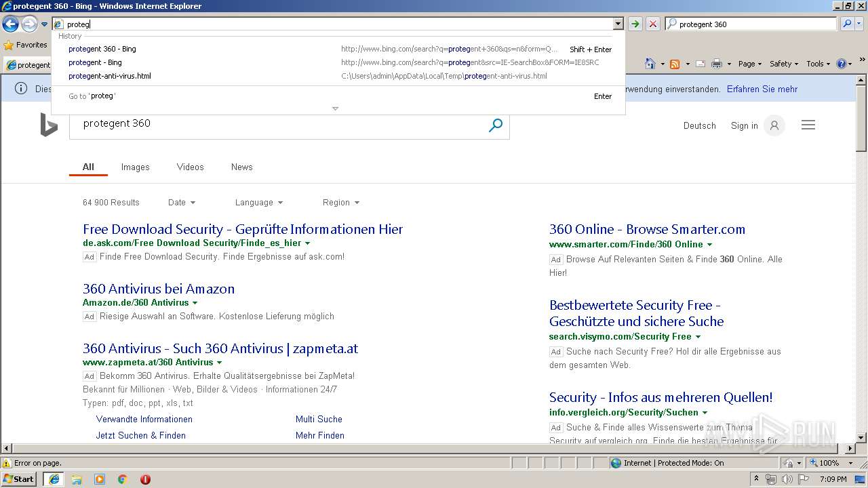Click 'Mehr Finden' sublink
The height and width of the screenshot is (488, 868).
(320, 435)
